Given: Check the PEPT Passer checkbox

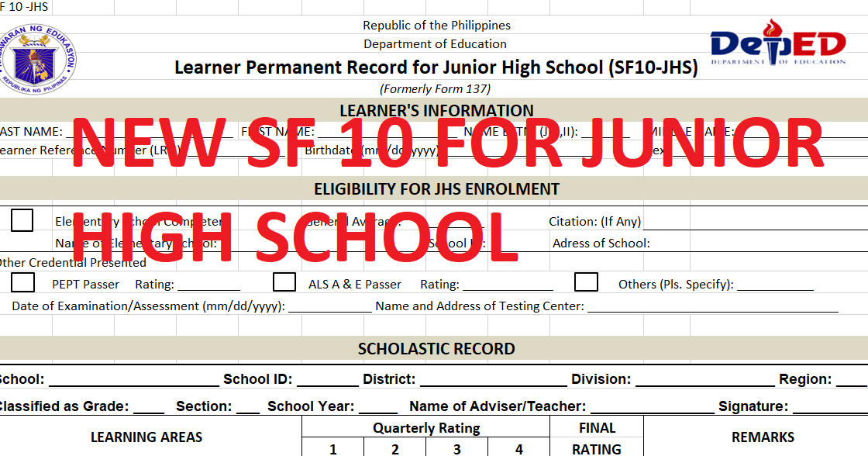Looking at the screenshot, I should (x=22, y=281).
